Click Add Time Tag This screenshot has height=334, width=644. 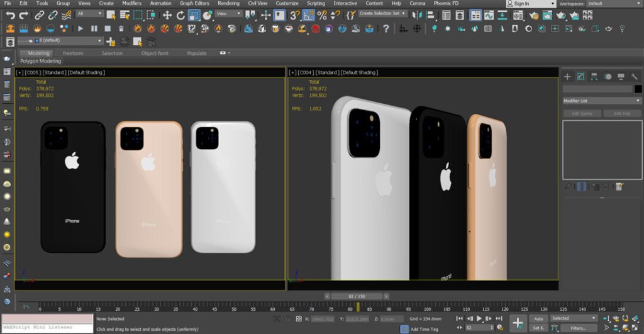tap(425, 329)
